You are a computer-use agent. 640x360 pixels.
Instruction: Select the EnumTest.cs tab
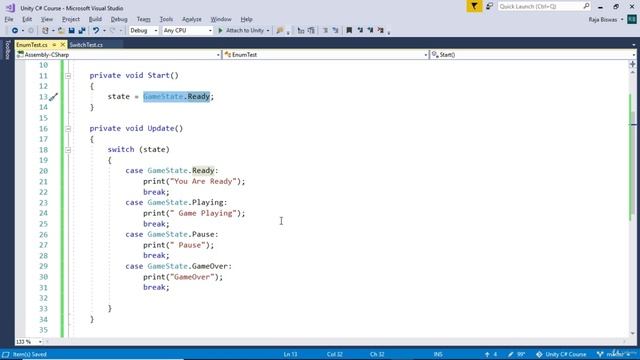(x=32, y=45)
